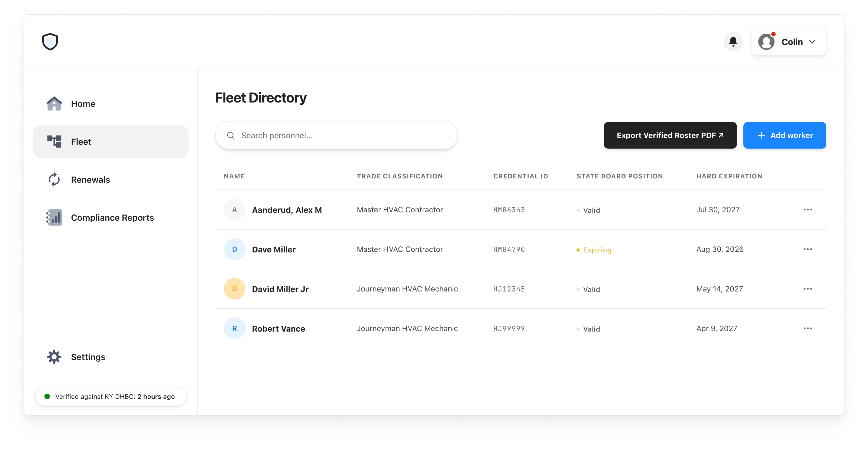The height and width of the screenshot is (449, 868).
Task: Click the export arrow icon on PDF button
Action: [721, 135]
